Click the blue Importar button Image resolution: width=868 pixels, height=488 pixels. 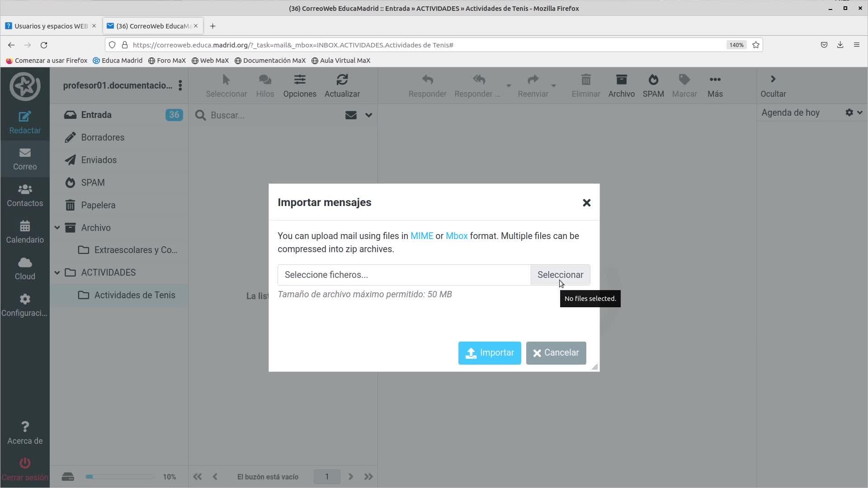tap(489, 353)
